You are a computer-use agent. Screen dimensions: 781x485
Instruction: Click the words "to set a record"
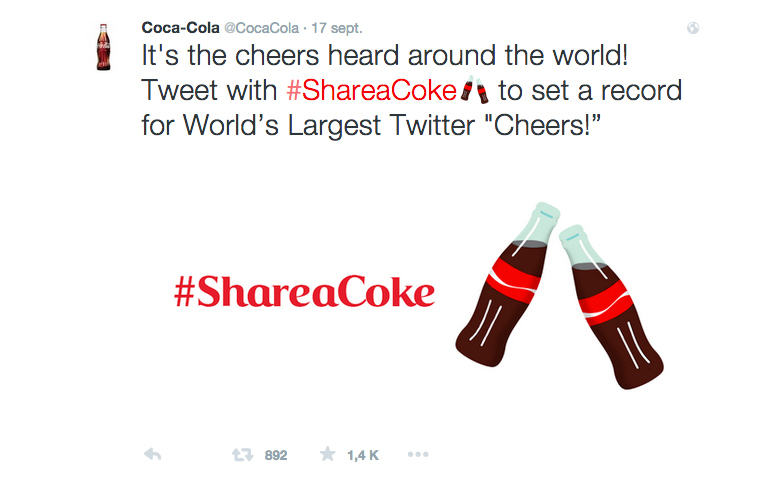tap(590, 92)
